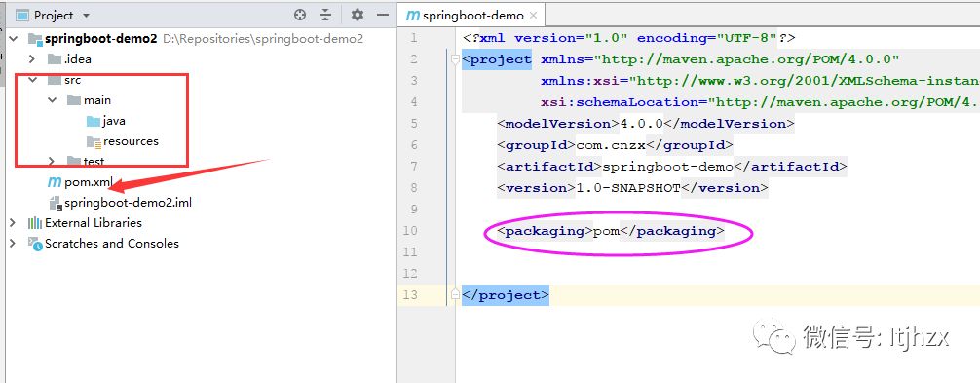Select the springboot-demo editor tab
The height and width of the screenshot is (383, 980).
[x=471, y=16]
